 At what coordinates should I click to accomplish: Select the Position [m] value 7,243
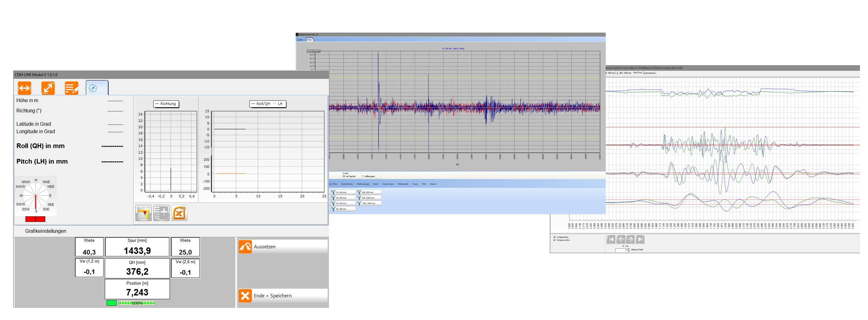click(x=137, y=292)
